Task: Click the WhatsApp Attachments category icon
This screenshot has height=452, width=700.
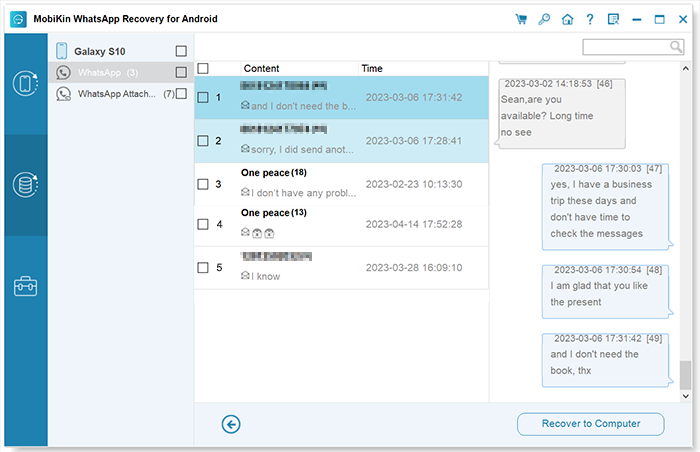Action: (63, 94)
